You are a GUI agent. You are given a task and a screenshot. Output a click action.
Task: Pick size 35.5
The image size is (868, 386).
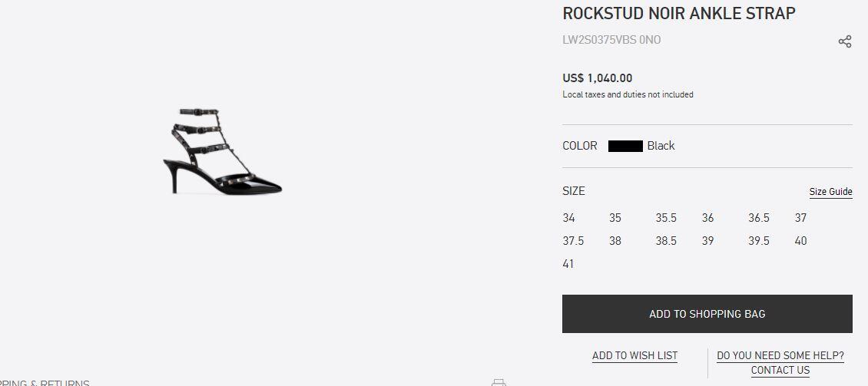pos(666,218)
